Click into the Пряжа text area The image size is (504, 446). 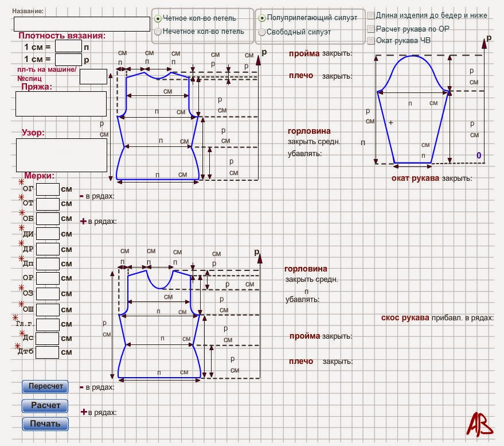[61, 104]
